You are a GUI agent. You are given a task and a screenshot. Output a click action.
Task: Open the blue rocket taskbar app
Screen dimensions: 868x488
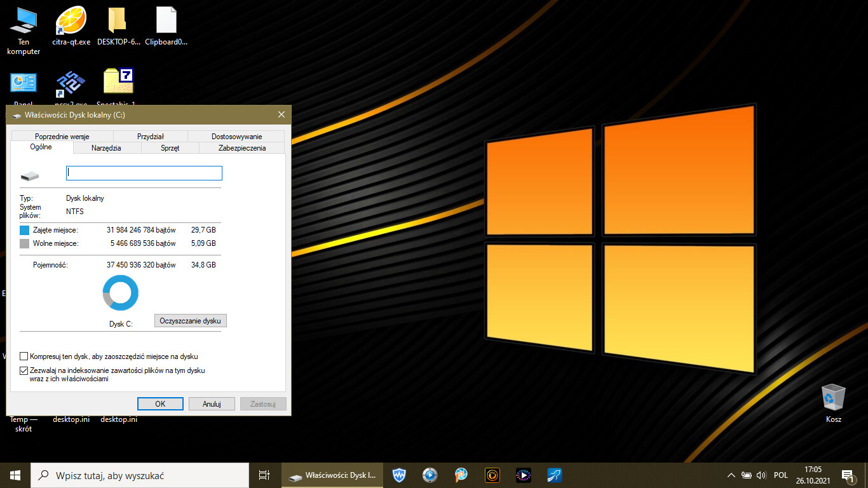tap(555, 475)
